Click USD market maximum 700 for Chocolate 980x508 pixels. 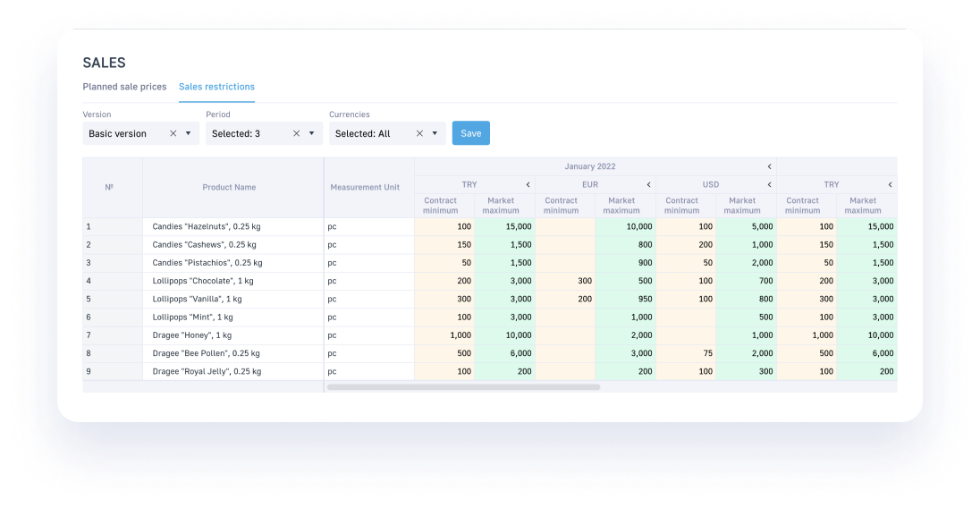click(x=747, y=281)
